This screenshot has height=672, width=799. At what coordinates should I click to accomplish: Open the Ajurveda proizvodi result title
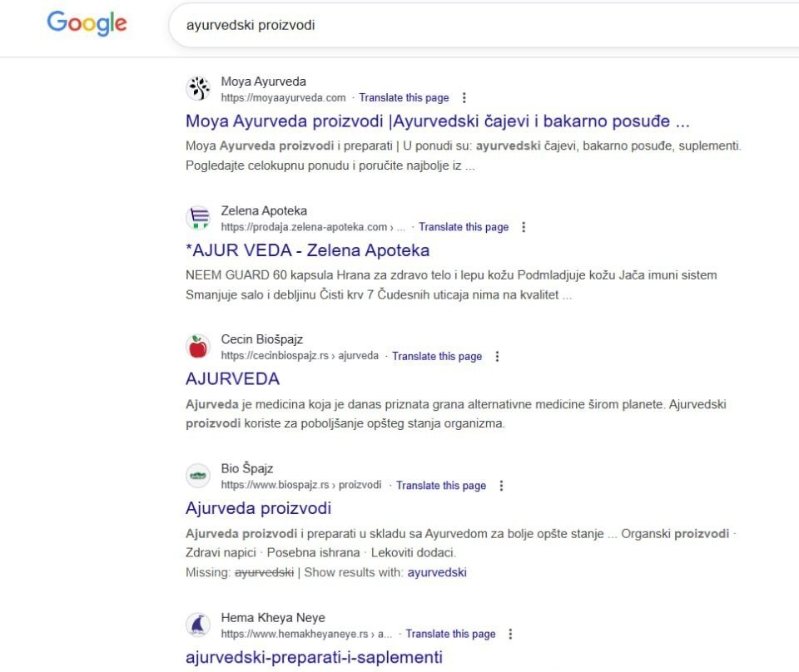258,508
